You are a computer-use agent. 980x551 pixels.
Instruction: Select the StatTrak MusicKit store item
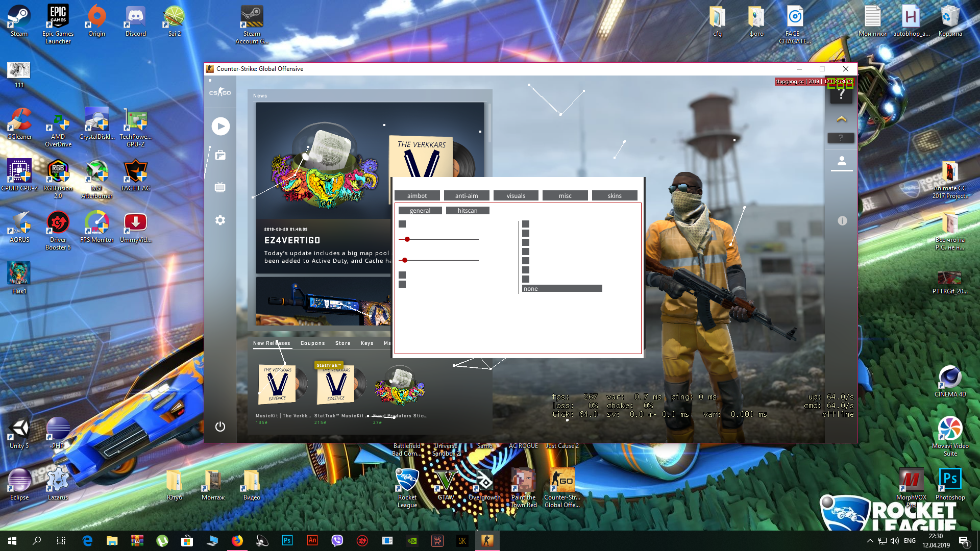click(341, 393)
